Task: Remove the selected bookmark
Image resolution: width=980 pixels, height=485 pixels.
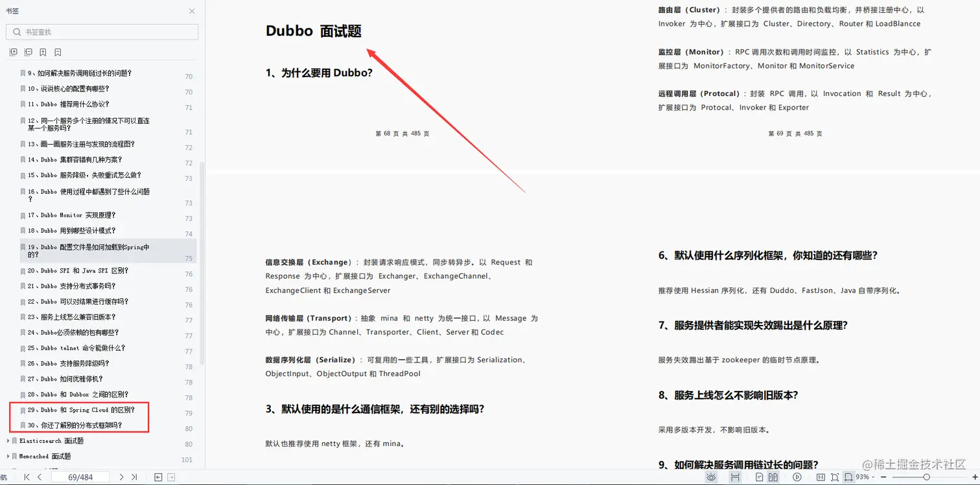Action: (58, 52)
